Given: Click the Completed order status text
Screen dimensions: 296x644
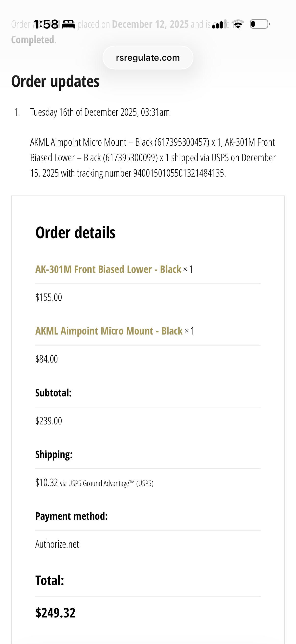Looking at the screenshot, I should (x=32, y=40).
